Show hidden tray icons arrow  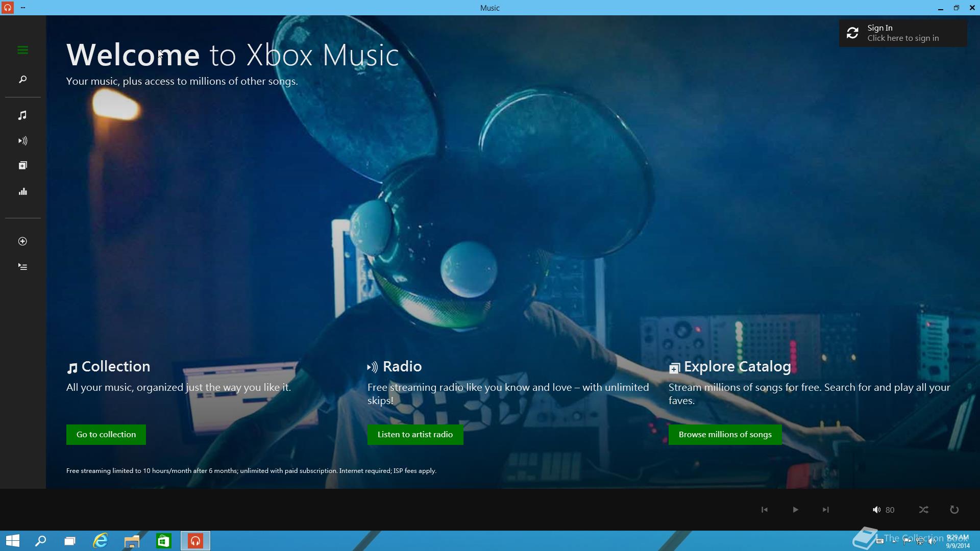[894, 541]
